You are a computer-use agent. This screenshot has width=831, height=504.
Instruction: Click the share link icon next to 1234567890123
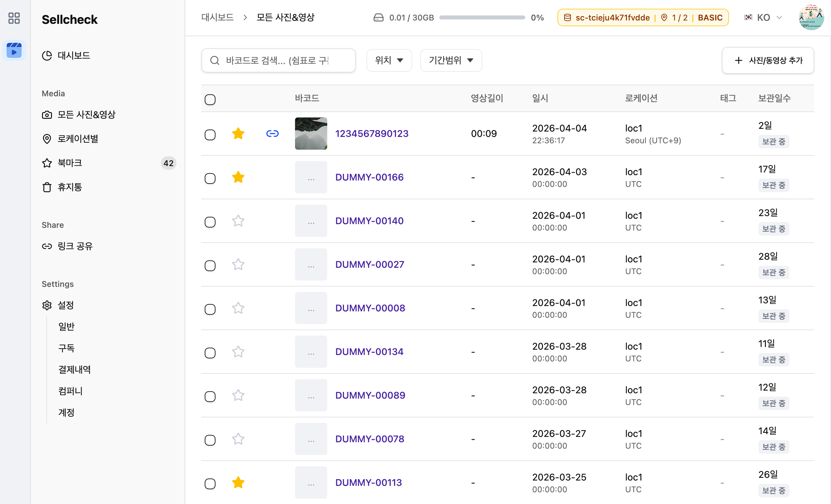pos(272,134)
